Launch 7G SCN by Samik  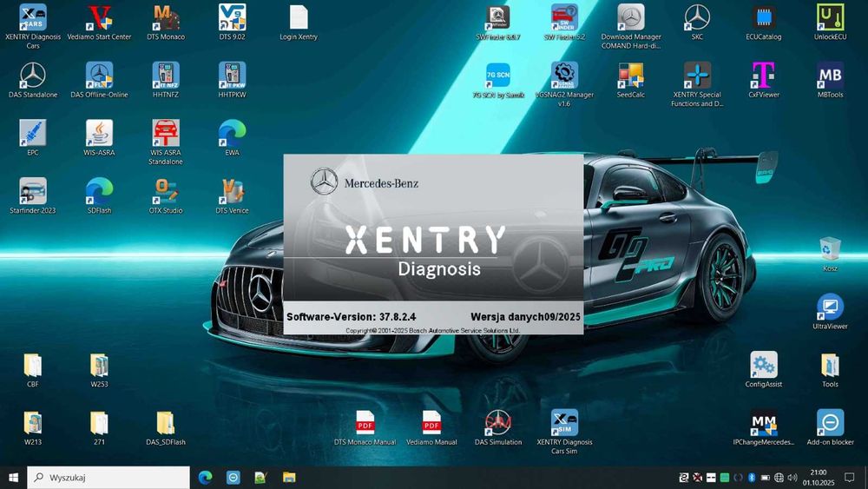point(497,76)
